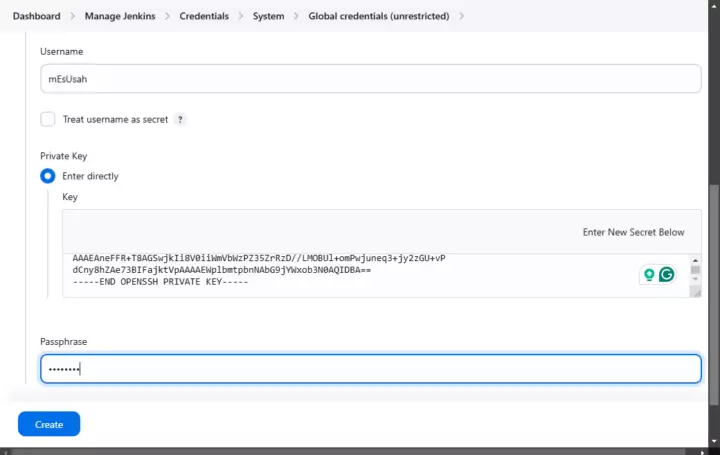Click the page vertical scrollbar thumb

(x=714, y=295)
